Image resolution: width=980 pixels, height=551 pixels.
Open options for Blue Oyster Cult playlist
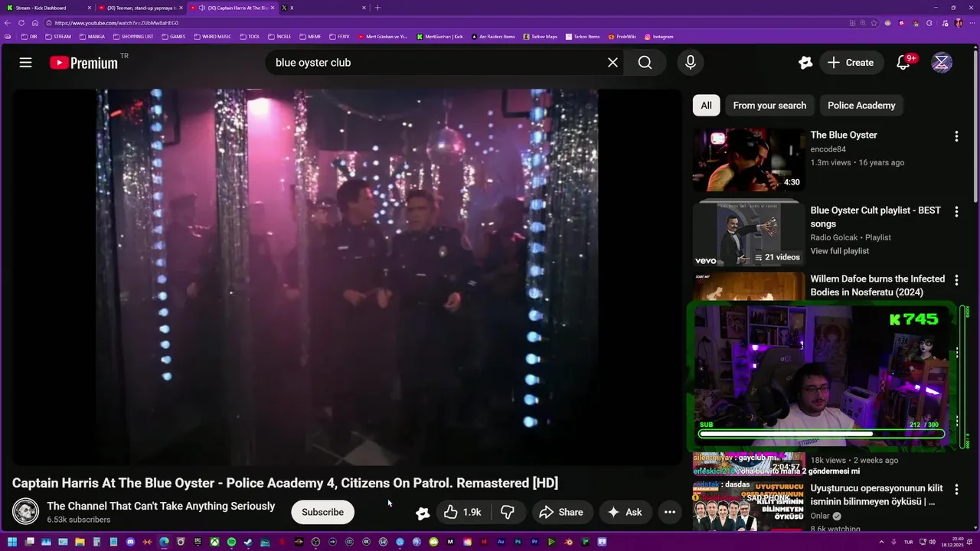(956, 212)
